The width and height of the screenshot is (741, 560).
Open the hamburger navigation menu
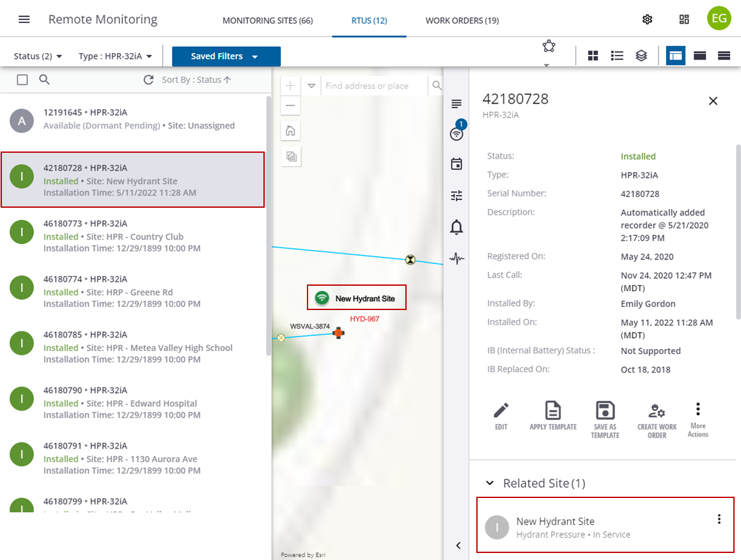pos(24,19)
